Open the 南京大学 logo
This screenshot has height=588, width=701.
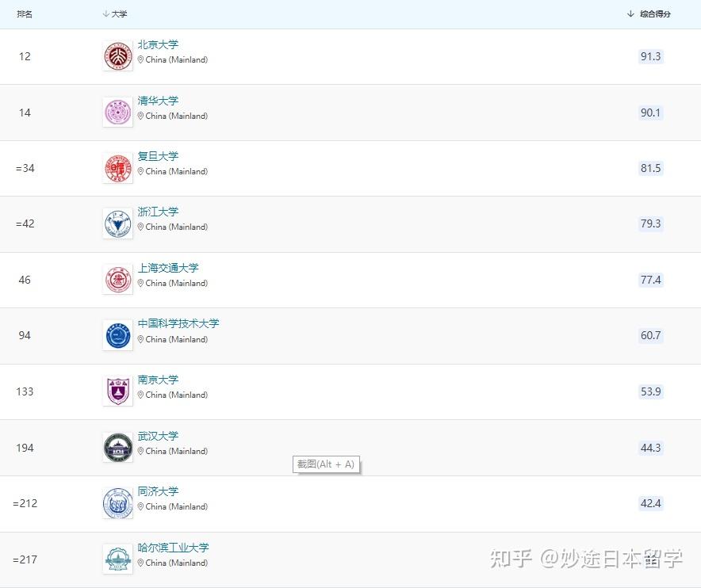[118, 391]
